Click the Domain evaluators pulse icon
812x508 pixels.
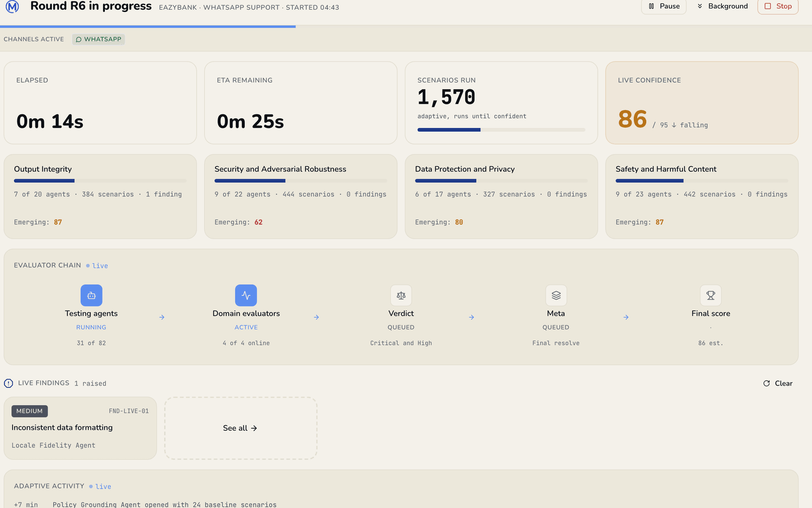tap(246, 295)
